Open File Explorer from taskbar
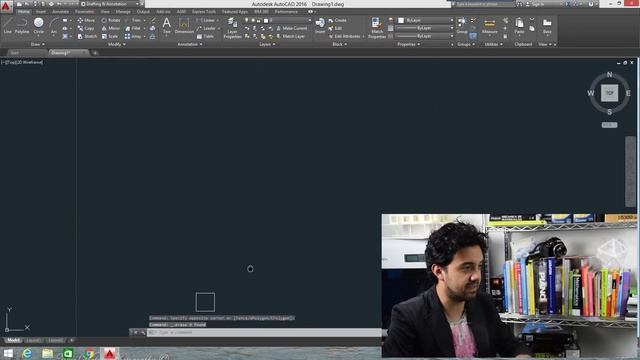The image size is (640, 360). pyautogui.click(x=47, y=353)
